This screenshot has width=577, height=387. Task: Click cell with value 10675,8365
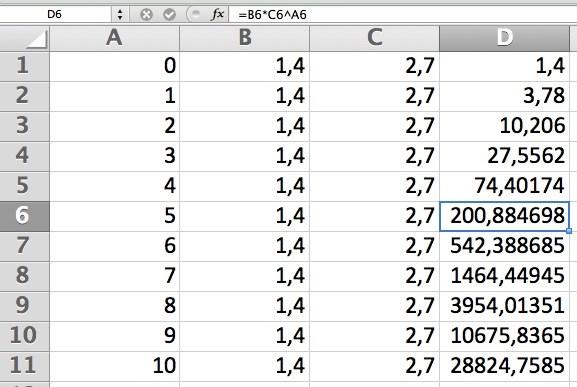504,336
